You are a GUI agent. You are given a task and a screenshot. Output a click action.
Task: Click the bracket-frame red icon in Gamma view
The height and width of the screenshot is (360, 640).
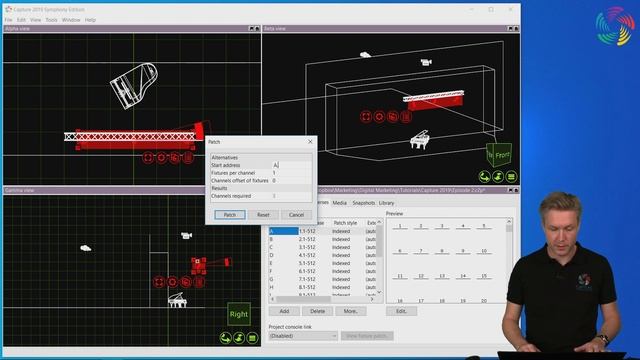(x=159, y=282)
